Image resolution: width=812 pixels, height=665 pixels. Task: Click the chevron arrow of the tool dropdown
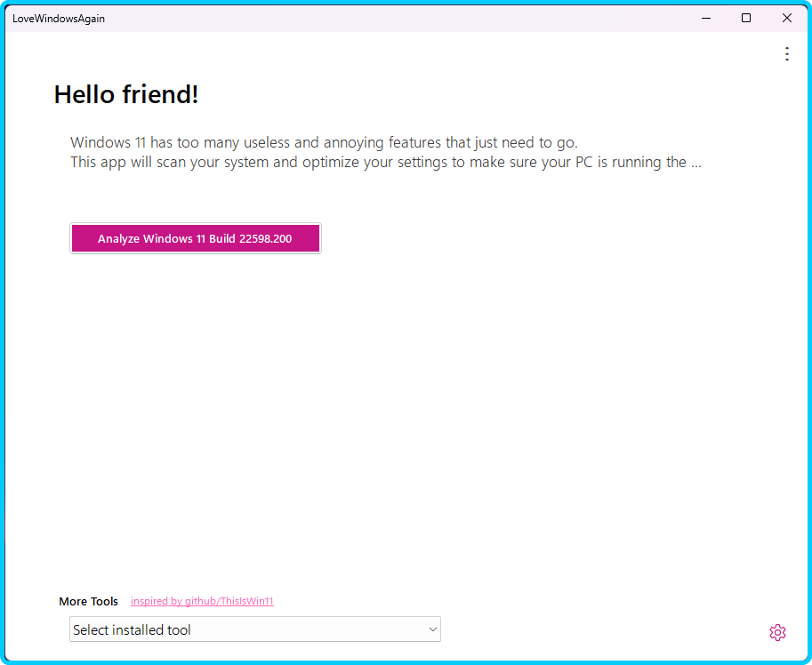[x=433, y=629]
